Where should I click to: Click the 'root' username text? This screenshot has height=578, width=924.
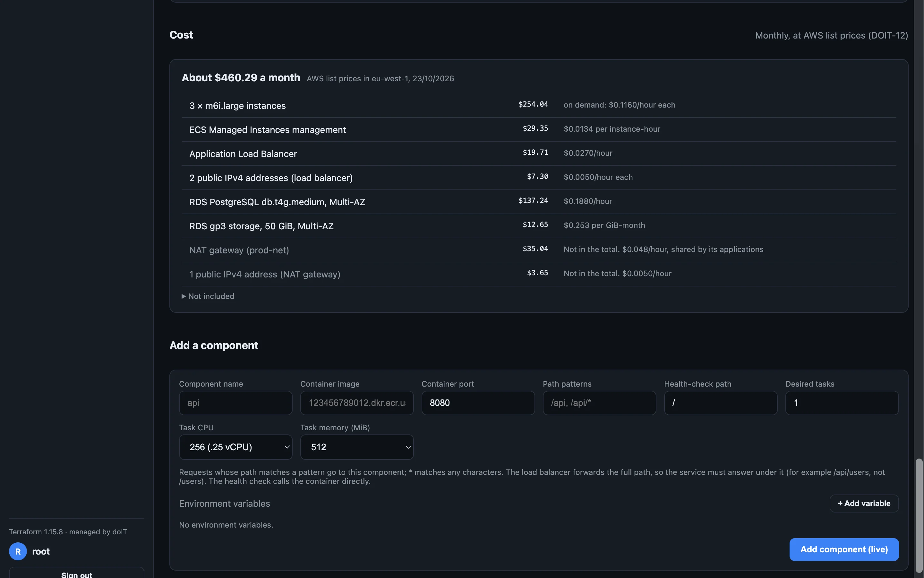[41, 551]
